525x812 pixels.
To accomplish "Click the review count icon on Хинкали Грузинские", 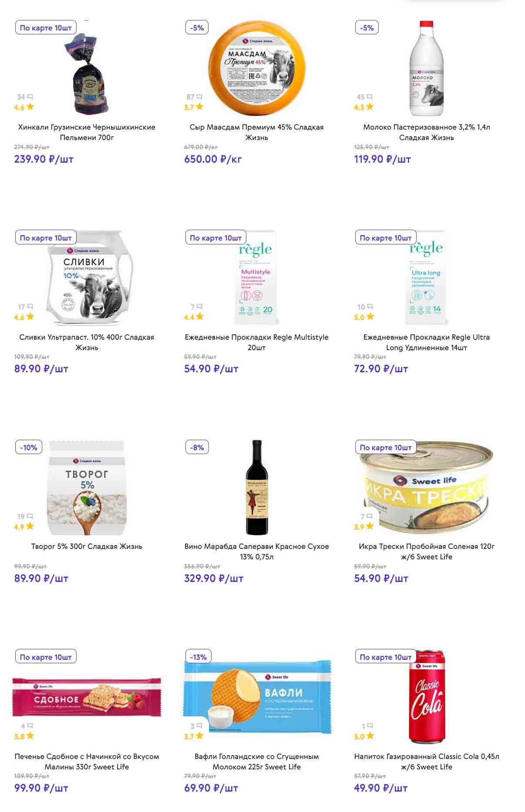I will (x=30, y=97).
